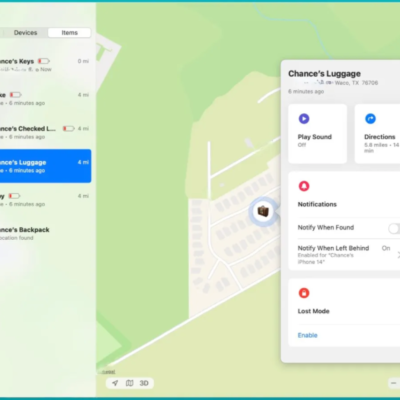
Task: Select the highlighted Chance's Luggage row
Action: point(45,166)
